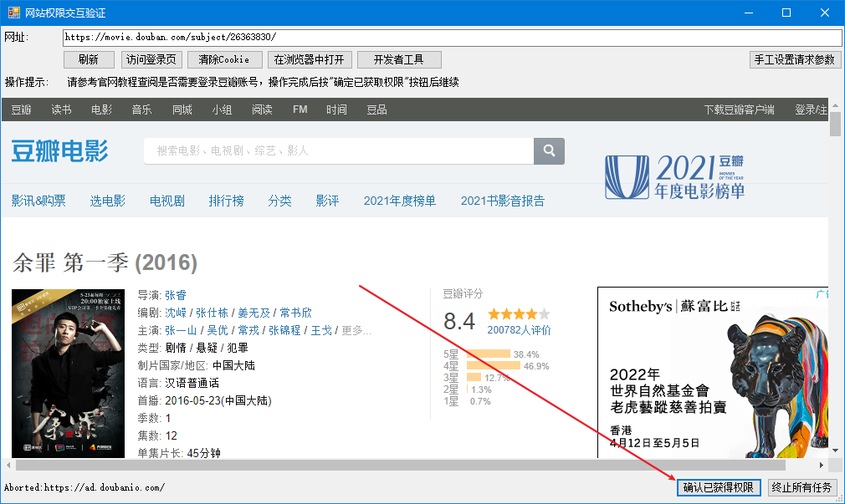Go to 选电影 tab
This screenshot has height=504, width=845.
(108, 201)
